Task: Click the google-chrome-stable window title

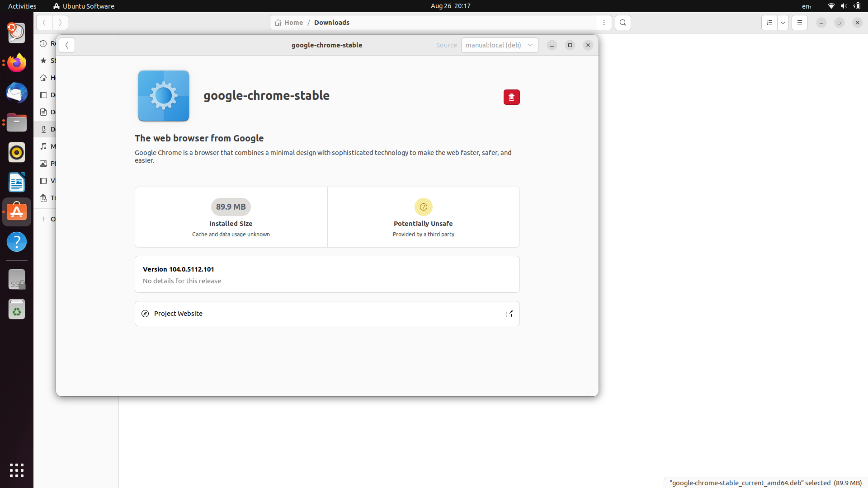Action: [x=327, y=45]
